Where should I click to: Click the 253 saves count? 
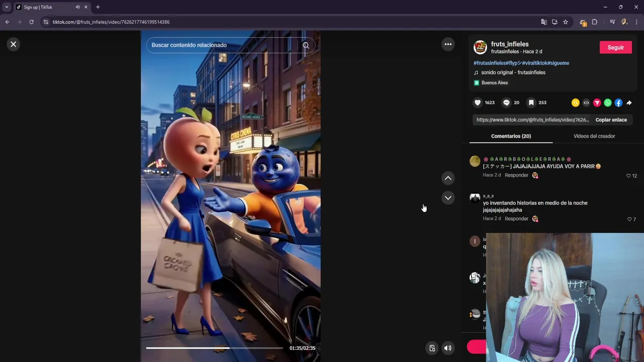(x=542, y=103)
